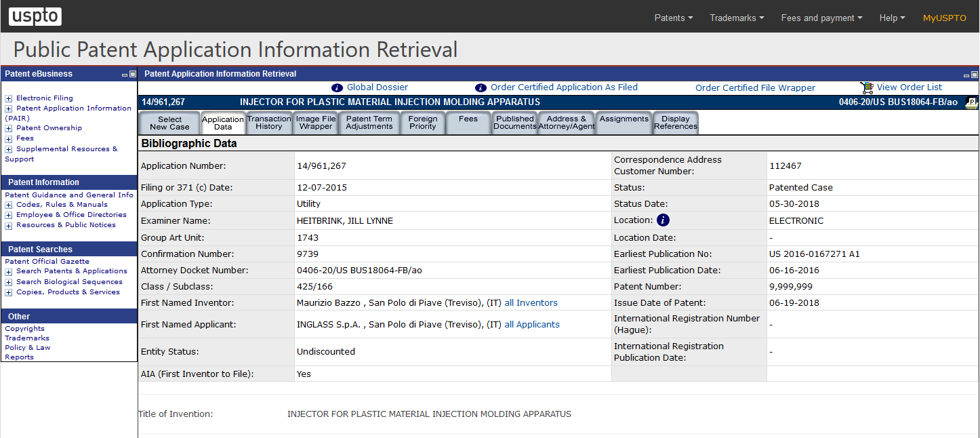
Task: Open the Patents dropdown menu
Action: 673,18
